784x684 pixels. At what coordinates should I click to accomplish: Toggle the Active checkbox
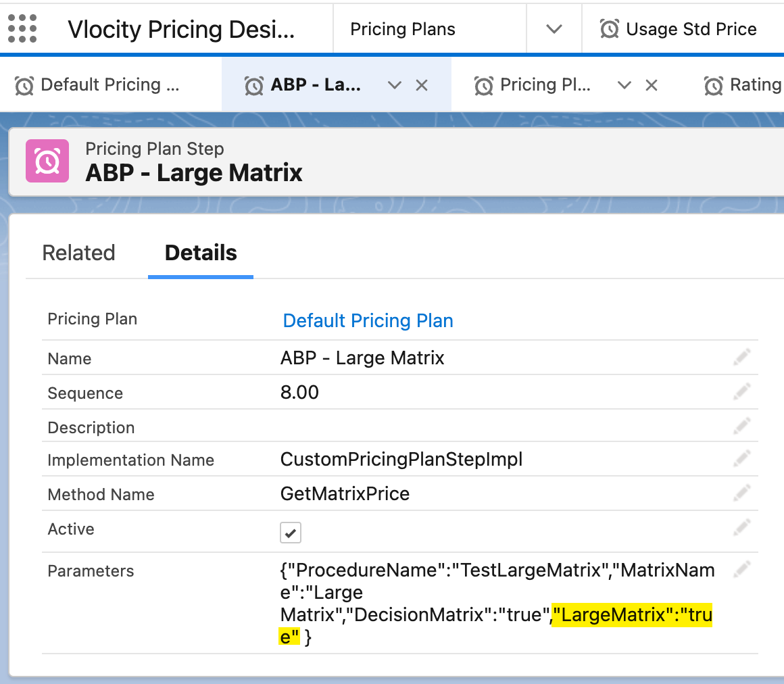[291, 533]
